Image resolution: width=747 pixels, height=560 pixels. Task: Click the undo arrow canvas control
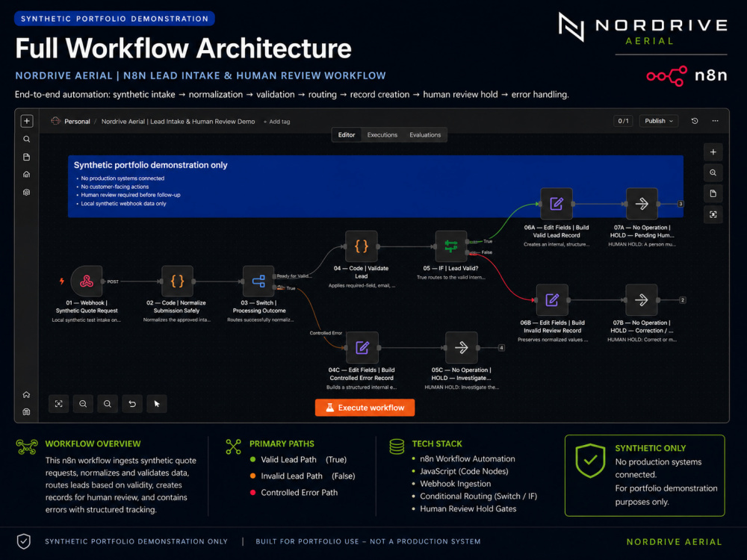132,404
